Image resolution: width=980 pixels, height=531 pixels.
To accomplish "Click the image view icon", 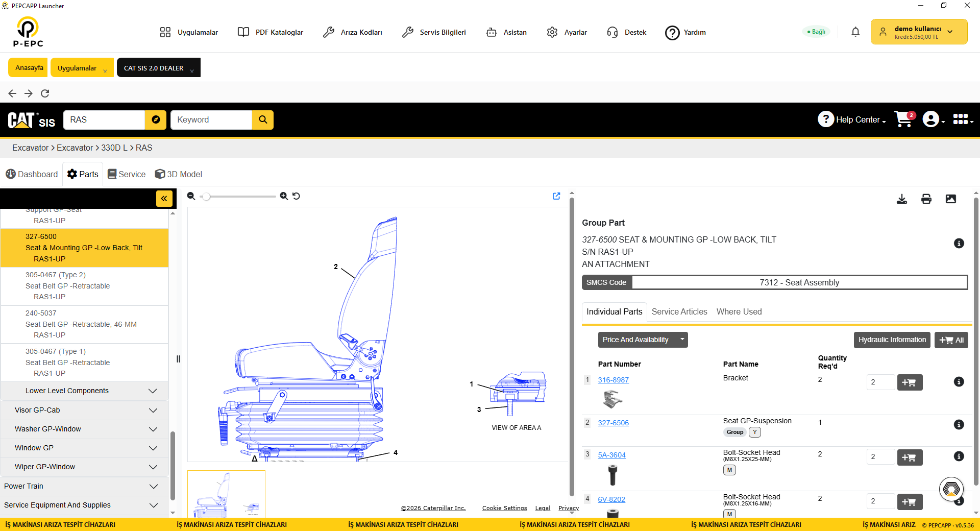I will pos(951,199).
